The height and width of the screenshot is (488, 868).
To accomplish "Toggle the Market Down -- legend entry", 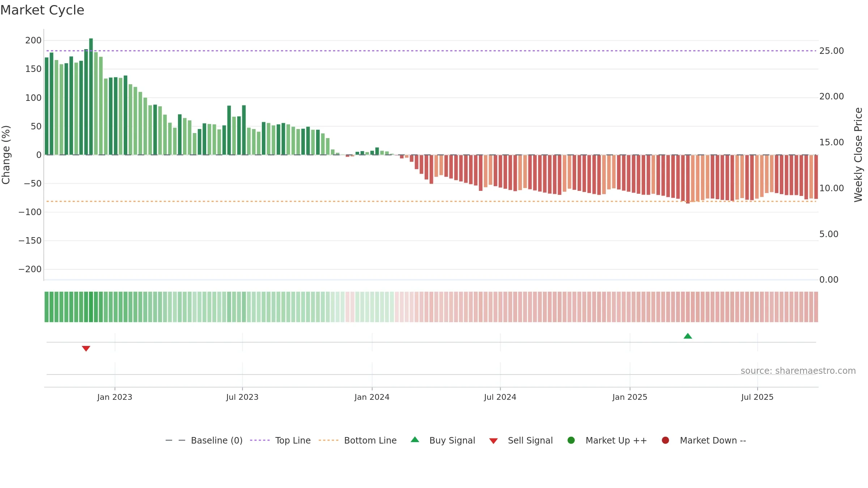I will [703, 440].
